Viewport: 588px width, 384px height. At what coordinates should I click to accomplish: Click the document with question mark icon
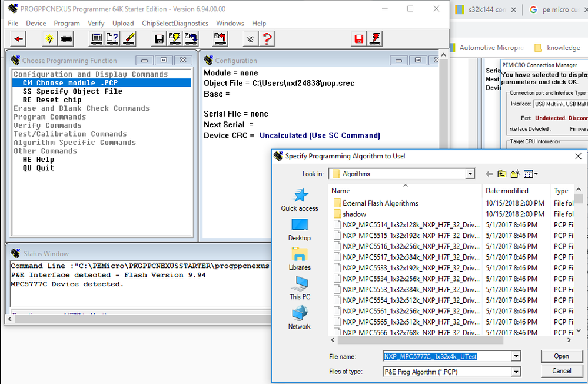[x=112, y=39]
